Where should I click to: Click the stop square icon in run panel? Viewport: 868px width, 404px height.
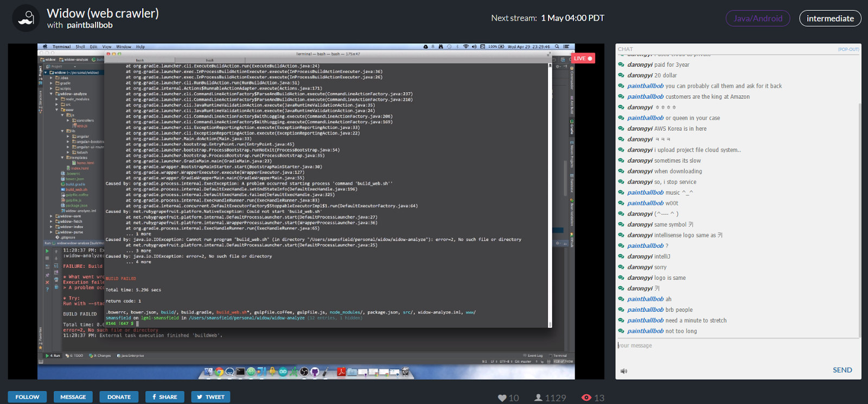(47, 258)
